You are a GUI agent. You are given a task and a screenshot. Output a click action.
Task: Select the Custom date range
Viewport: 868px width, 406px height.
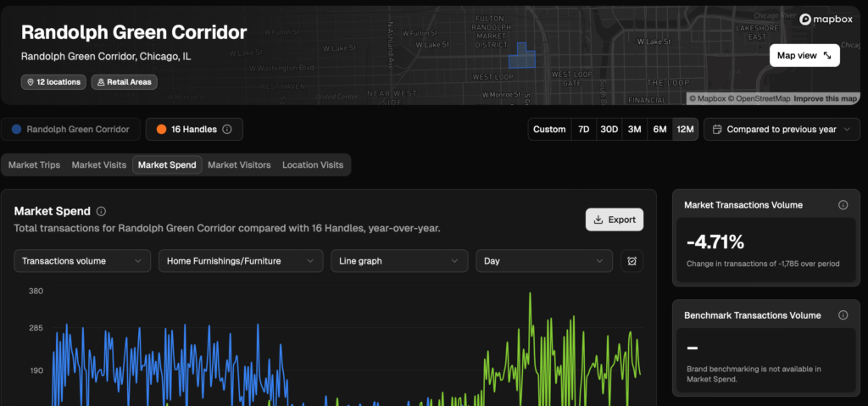pyautogui.click(x=549, y=129)
